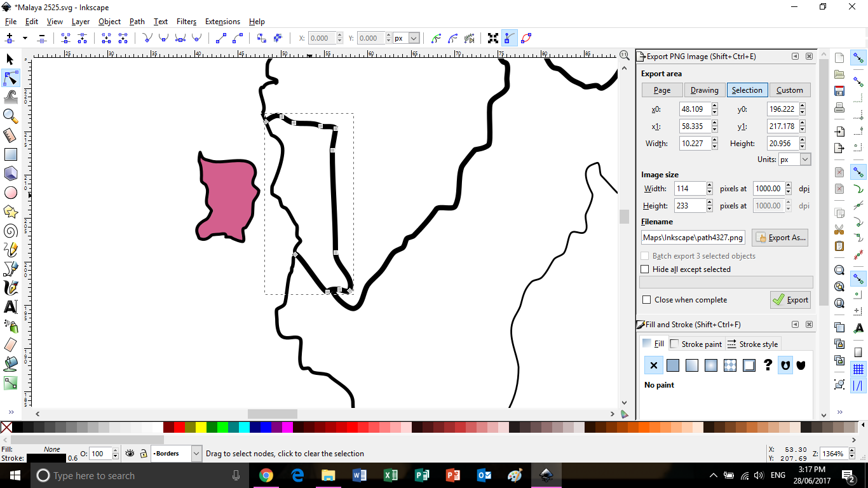Select the Spiral tool

click(10, 231)
